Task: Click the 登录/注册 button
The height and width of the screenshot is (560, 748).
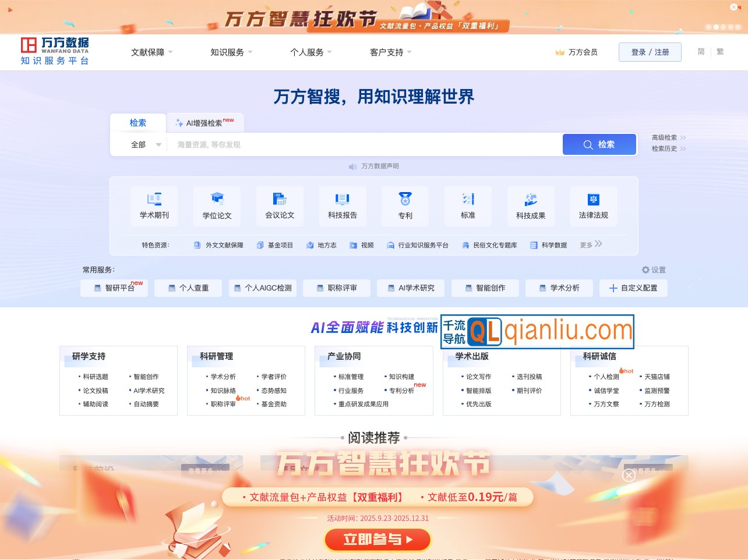Action: 650,52
